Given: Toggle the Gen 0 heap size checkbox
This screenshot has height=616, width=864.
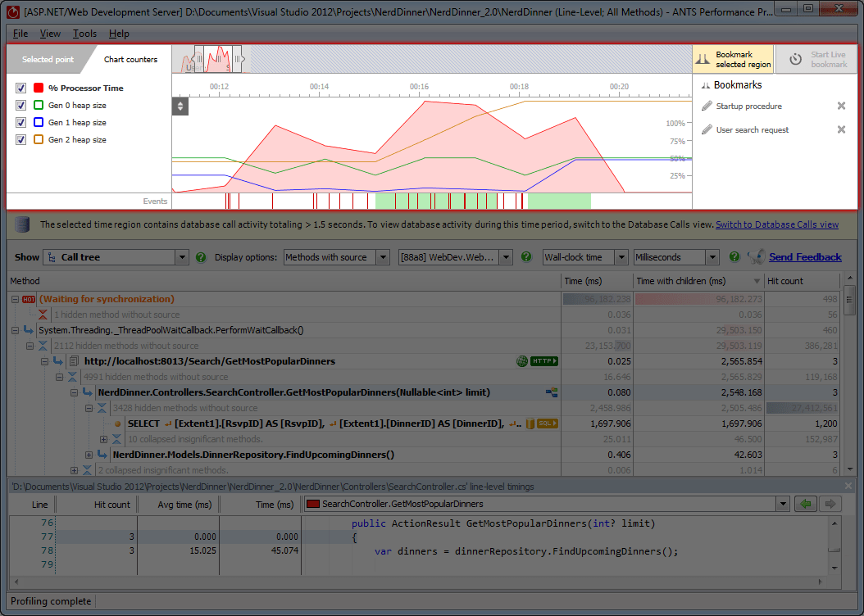Looking at the screenshot, I should point(21,105).
